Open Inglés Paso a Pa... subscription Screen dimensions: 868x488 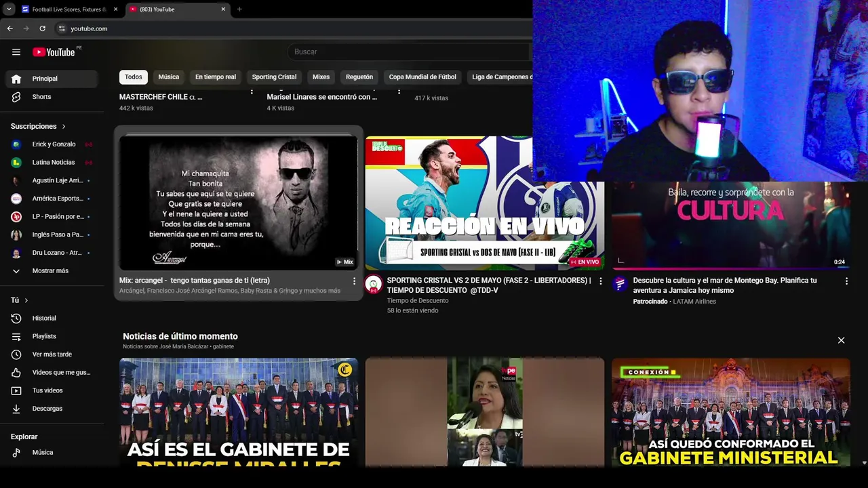tap(52, 235)
